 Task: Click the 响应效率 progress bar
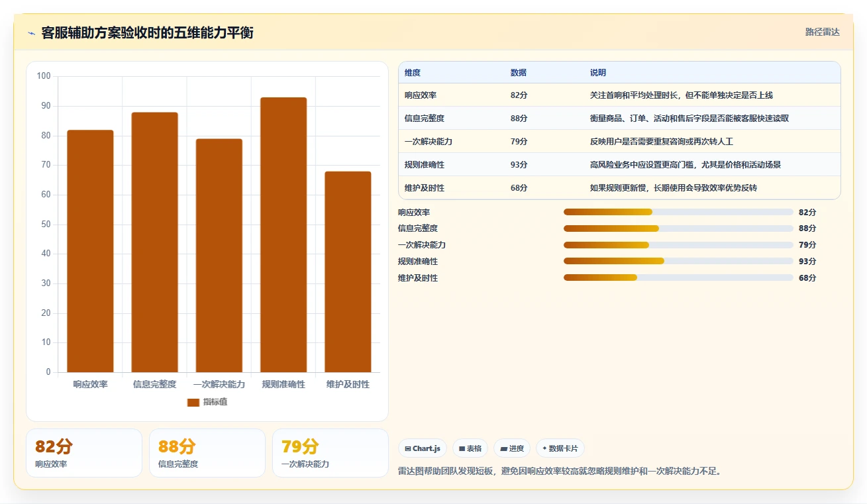pos(678,212)
